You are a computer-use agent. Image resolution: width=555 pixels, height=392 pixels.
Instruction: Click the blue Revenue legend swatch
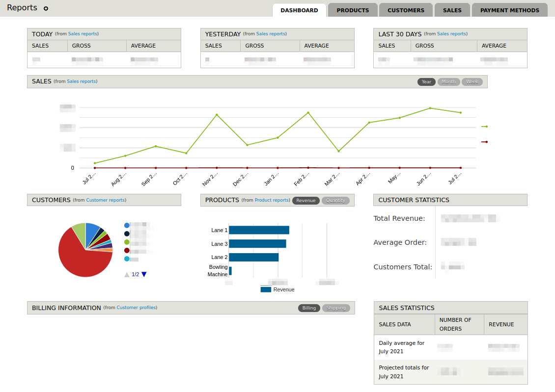click(266, 289)
